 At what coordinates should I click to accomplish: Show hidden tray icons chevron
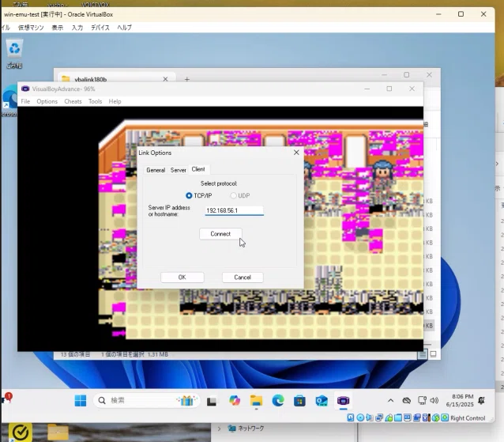click(390, 401)
